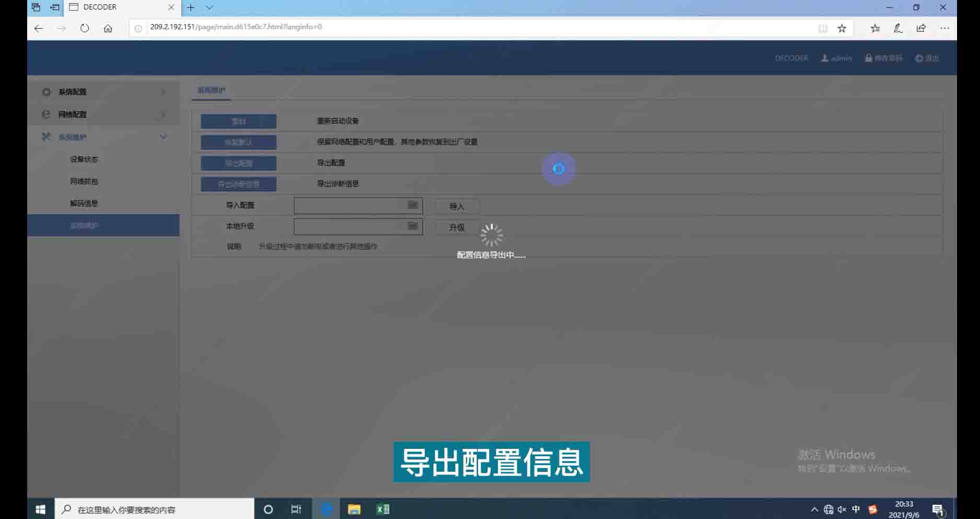Screen dimensions: 980x519
Task: Open File Explorer on taskbar
Action: pos(354,509)
